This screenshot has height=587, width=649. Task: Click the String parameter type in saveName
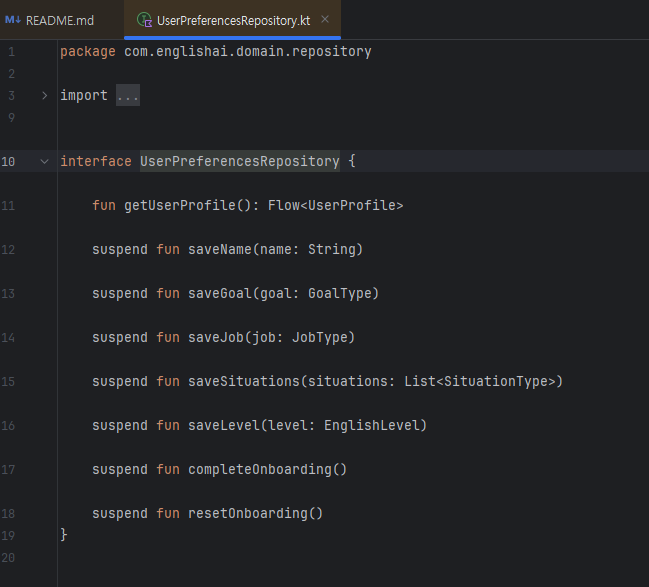click(x=332, y=249)
